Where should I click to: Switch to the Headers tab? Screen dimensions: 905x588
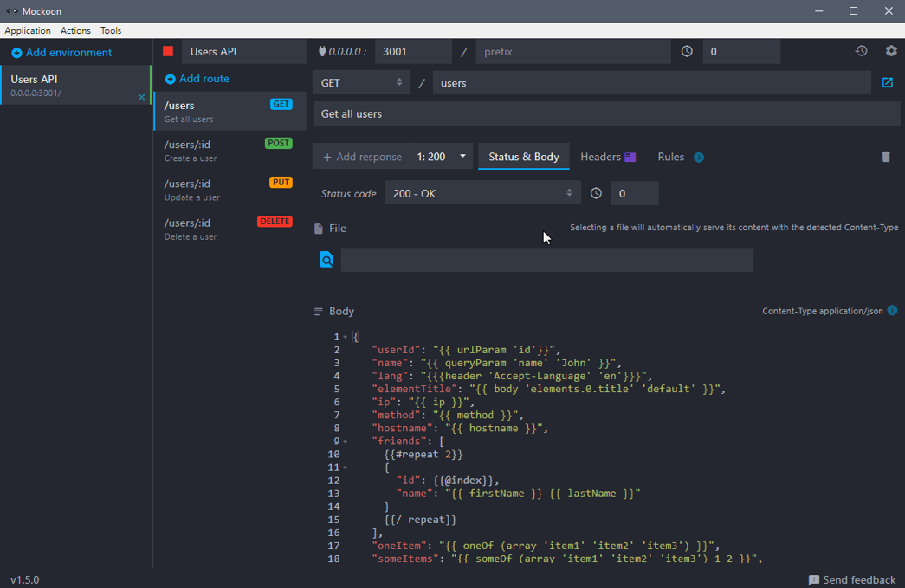[608, 157]
